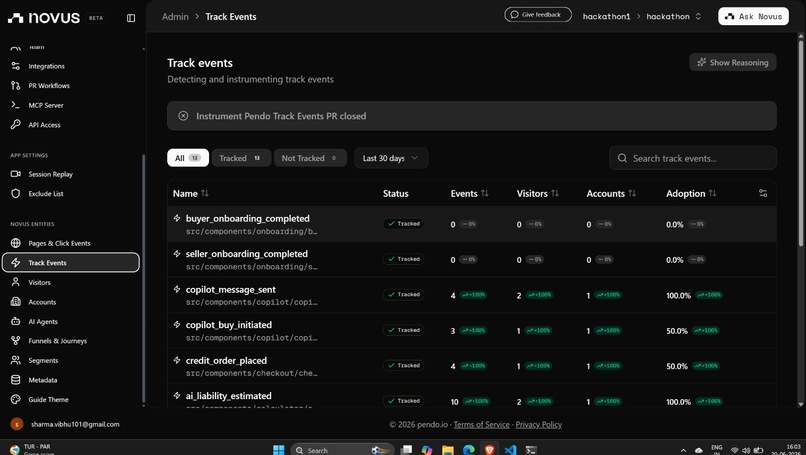Open buyer_onboarding_completed event row
This screenshot has width=806, height=455.
coord(471,224)
